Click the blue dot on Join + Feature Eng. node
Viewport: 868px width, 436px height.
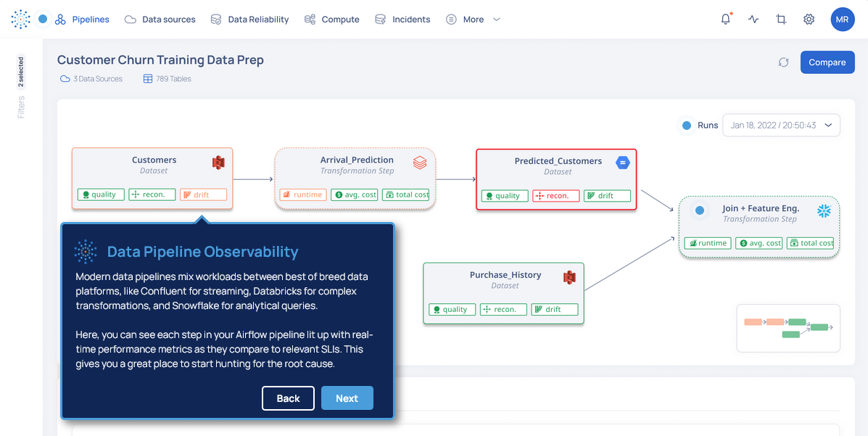699,210
